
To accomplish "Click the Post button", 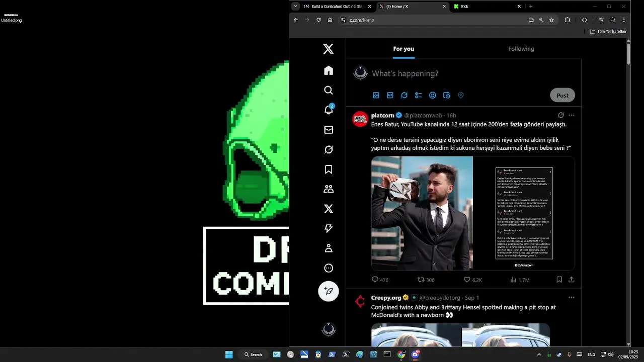I will (x=562, y=96).
